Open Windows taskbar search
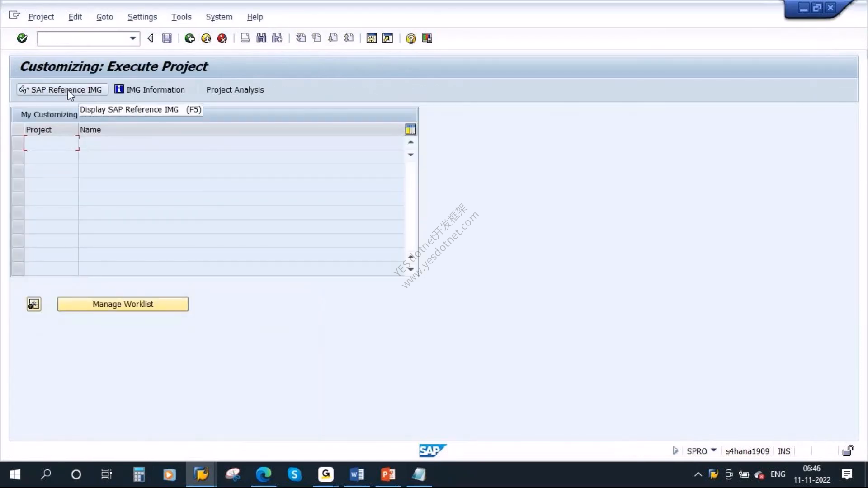The width and height of the screenshot is (868, 488). [x=46, y=474]
